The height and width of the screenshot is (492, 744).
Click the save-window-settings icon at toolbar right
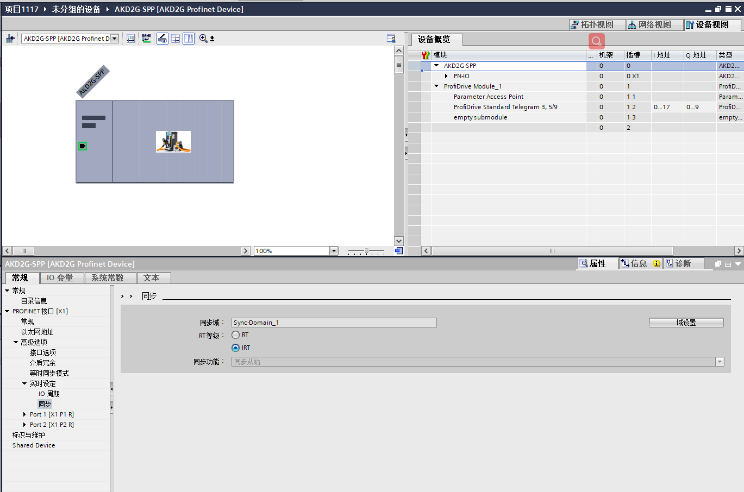click(391, 38)
